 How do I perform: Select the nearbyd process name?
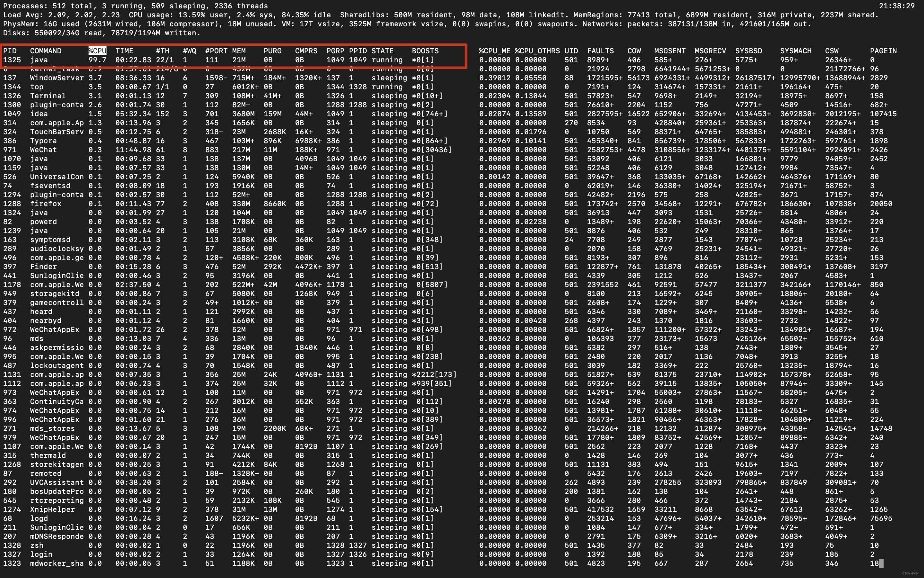pos(46,321)
